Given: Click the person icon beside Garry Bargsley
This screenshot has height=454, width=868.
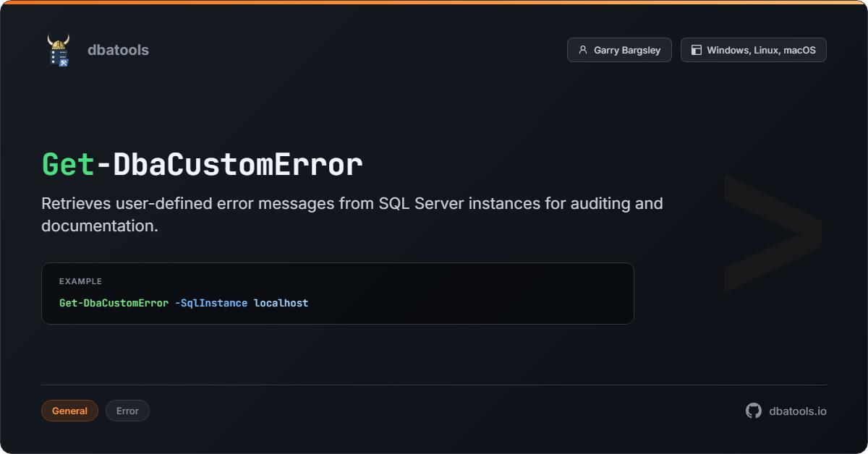Looking at the screenshot, I should click(583, 50).
